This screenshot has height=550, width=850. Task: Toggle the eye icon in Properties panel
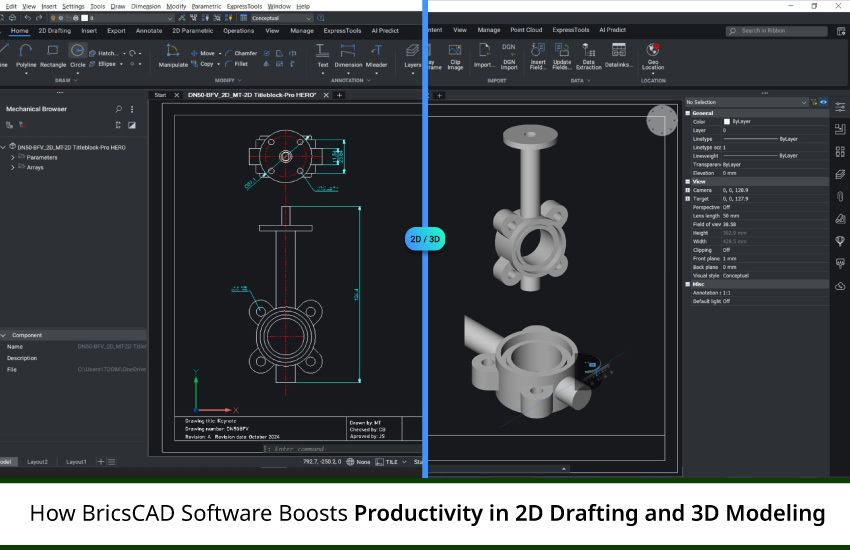823,102
